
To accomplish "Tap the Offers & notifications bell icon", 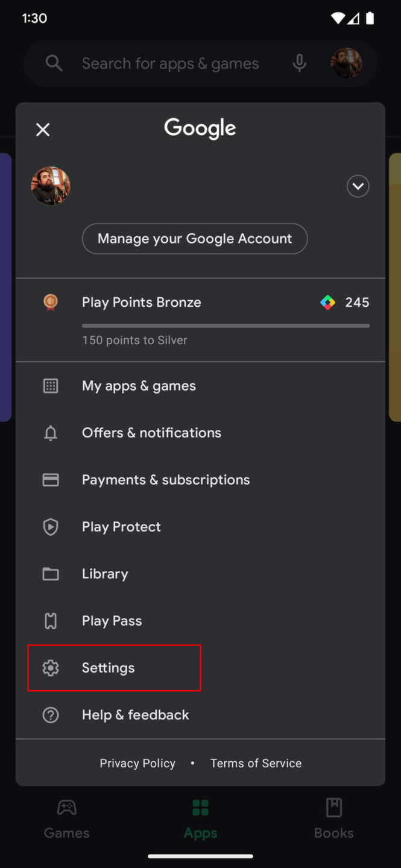I will click(51, 433).
